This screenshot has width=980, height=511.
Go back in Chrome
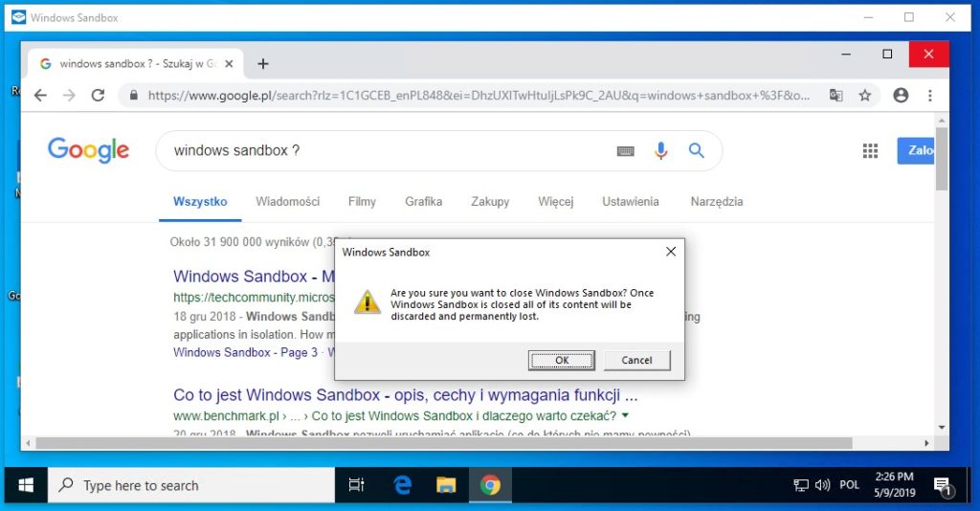40,95
